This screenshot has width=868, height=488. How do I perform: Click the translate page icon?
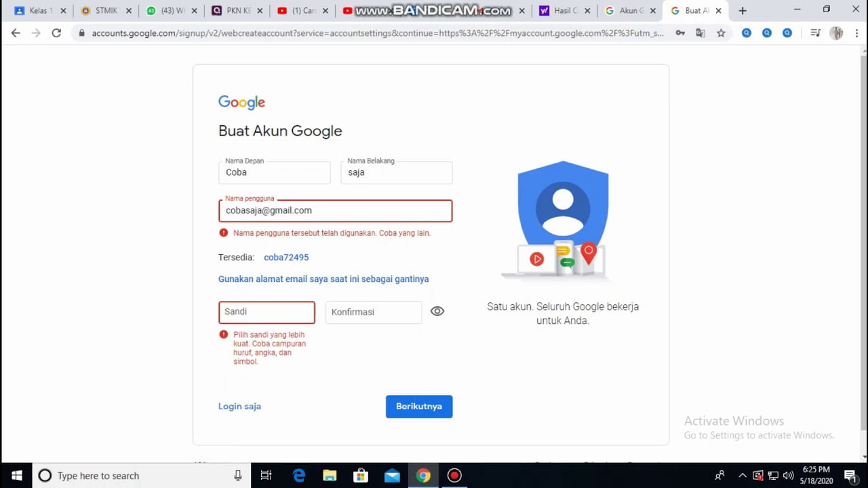pos(701,33)
